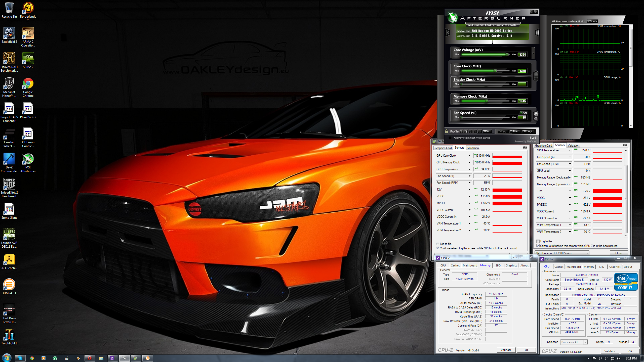Click the Core Voltage slider handle
Screen dimensions: 644x362
(507, 55)
